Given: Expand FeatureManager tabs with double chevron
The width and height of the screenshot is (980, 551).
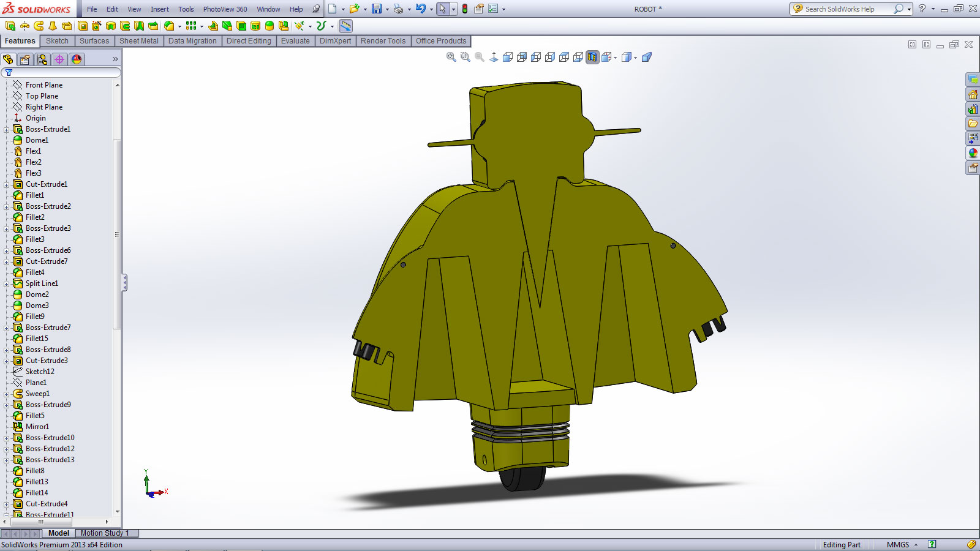Looking at the screenshot, I should pos(115,59).
